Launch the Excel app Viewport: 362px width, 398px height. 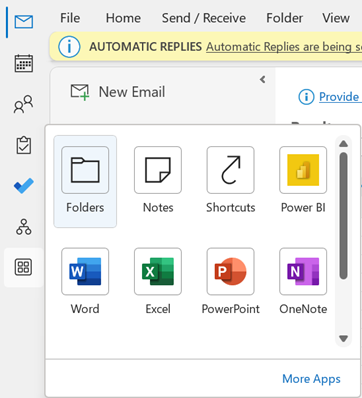coord(158,282)
